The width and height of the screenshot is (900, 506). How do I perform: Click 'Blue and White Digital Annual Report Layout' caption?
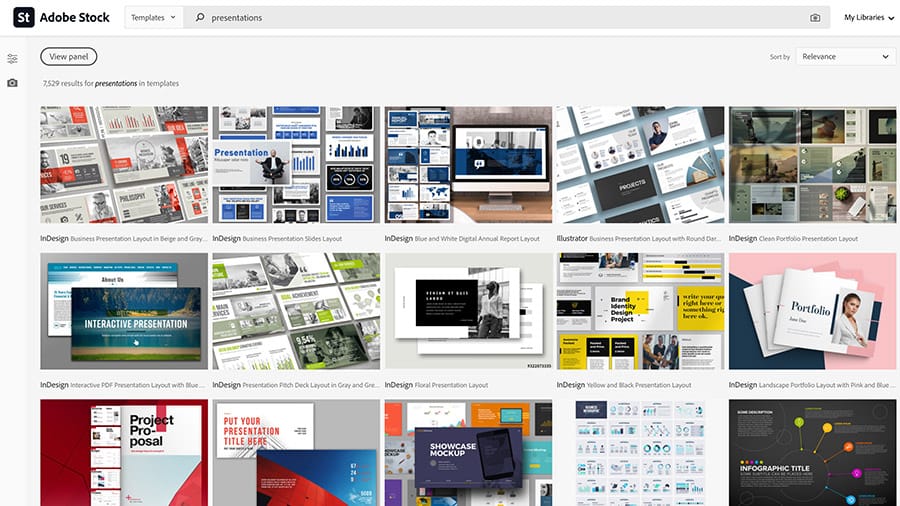(462, 238)
